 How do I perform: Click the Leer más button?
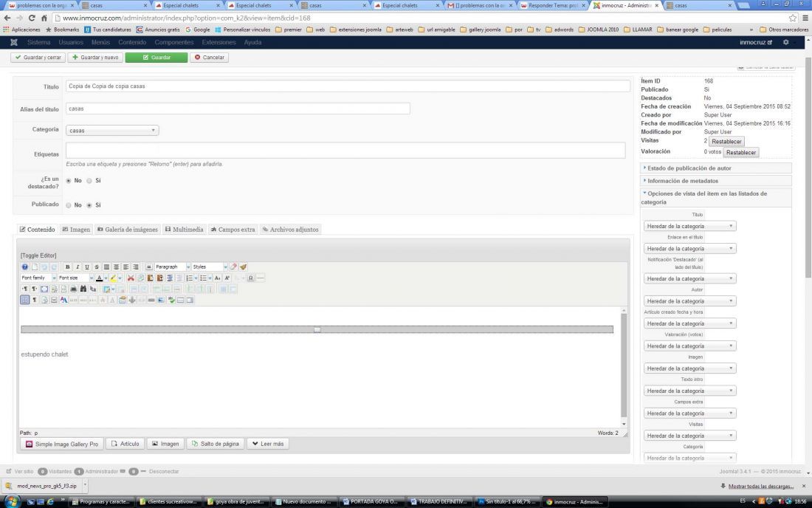(268, 444)
